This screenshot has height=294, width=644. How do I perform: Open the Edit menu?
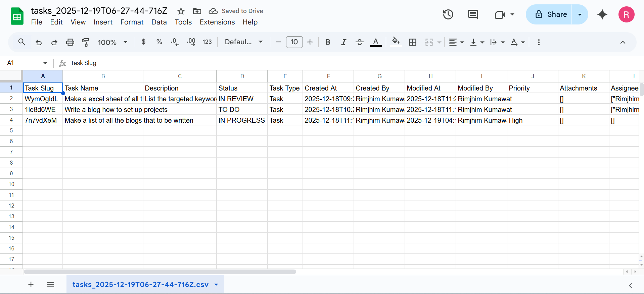tap(56, 22)
